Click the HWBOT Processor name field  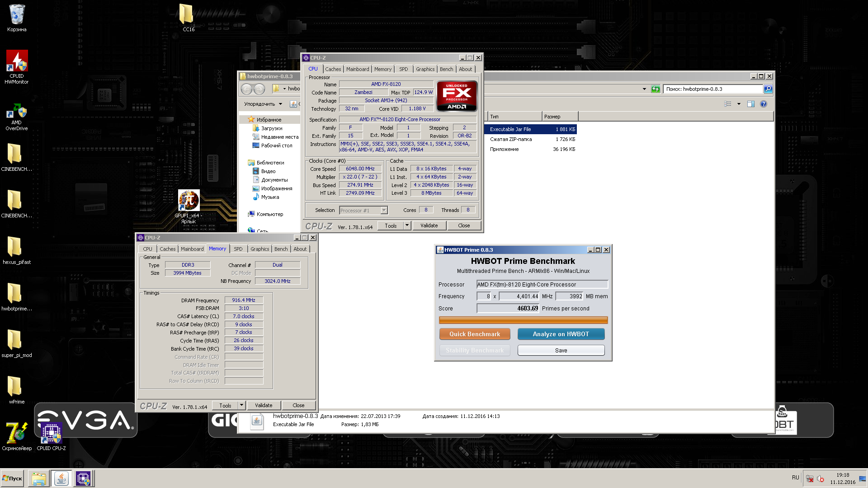click(542, 284)
